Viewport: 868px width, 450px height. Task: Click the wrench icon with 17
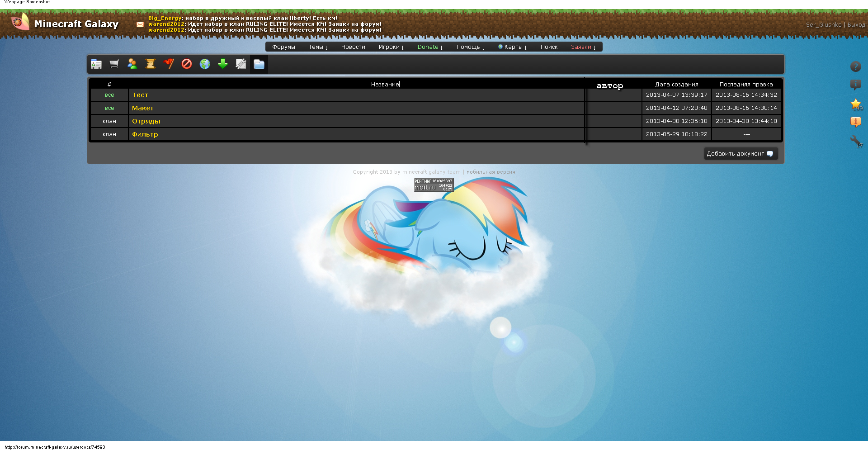tap(856, 141)
